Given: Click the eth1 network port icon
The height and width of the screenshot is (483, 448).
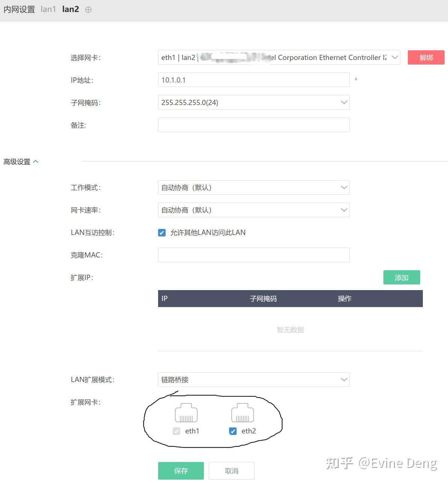Looking at the screenshot, I should [186, 413].
